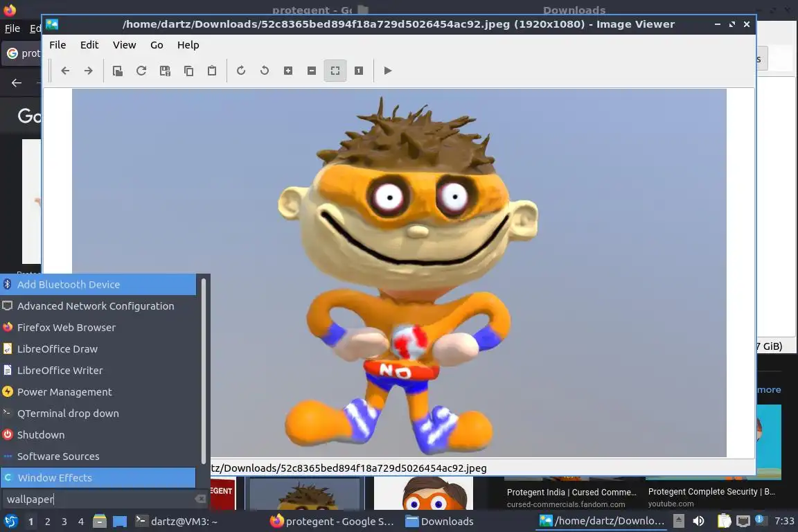This screenshot has width=798, height=532.
Task: Click the displayed clay character image
Action: [399, 273]
